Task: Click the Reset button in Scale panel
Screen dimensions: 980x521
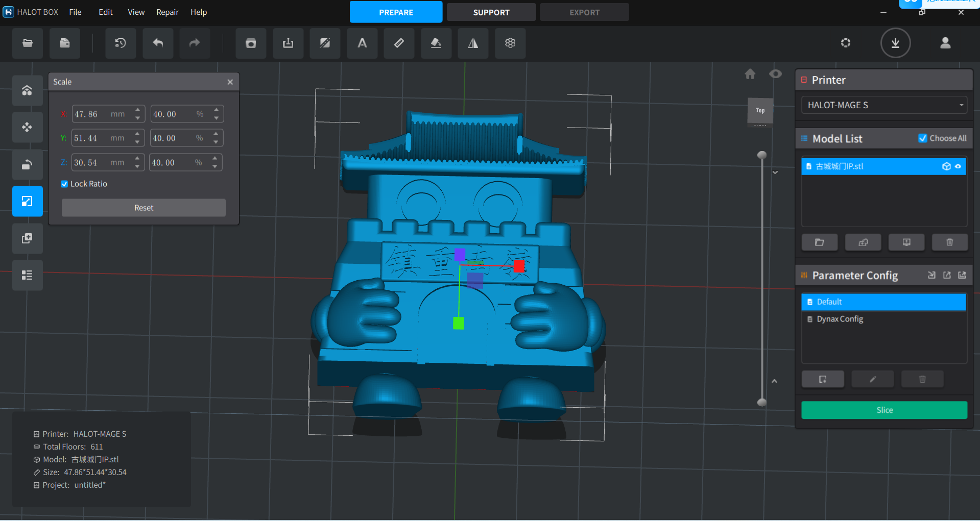Action: click(x=144, y=208)
